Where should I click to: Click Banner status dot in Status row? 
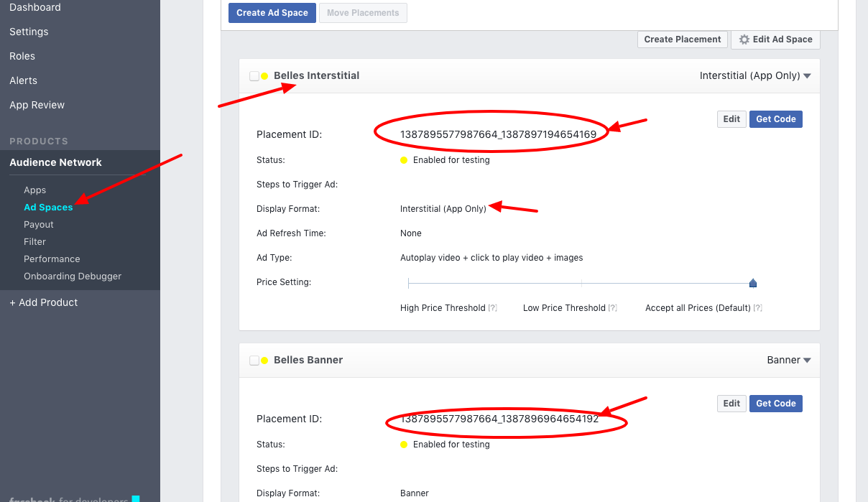pos(404,445)
